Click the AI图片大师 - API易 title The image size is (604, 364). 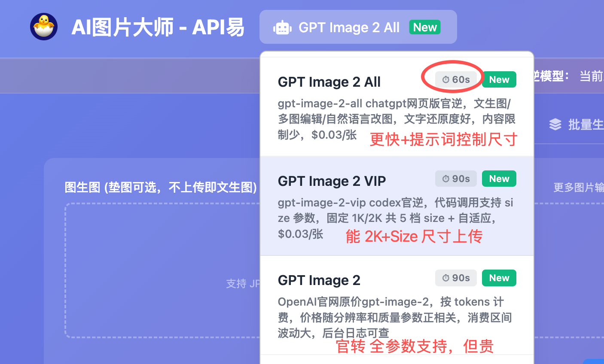[x=158, y=27]
